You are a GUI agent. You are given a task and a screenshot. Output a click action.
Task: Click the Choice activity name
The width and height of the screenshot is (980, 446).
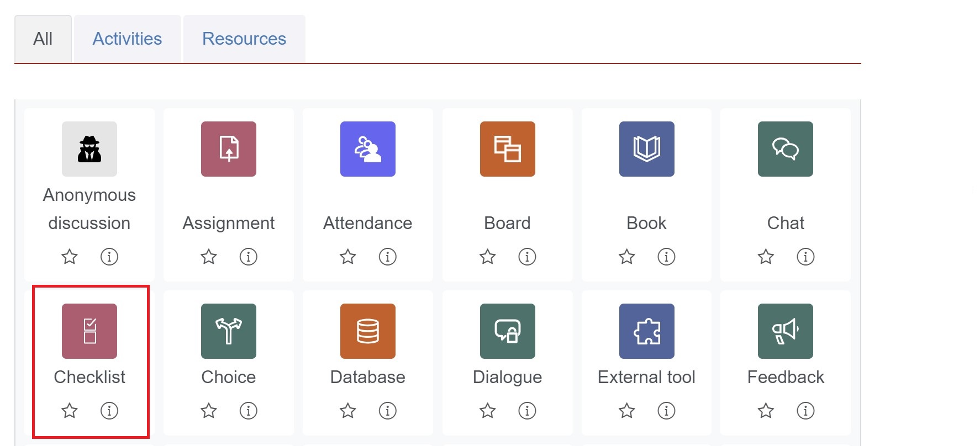coord(229,377)
